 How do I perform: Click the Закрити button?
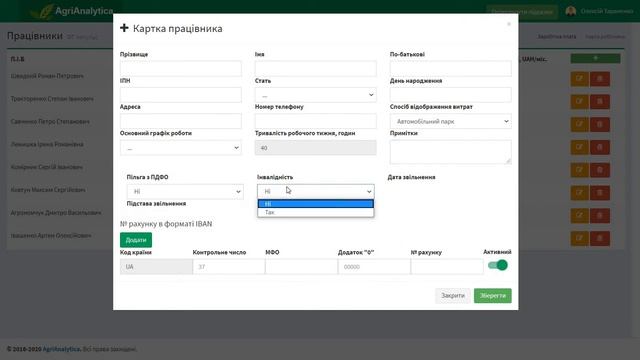pos(453,296)
